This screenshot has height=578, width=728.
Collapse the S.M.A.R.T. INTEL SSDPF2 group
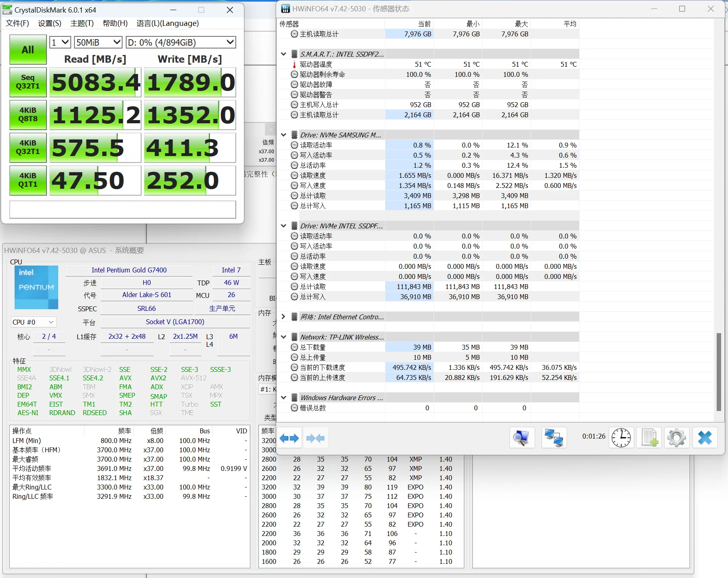coord(284,54)
